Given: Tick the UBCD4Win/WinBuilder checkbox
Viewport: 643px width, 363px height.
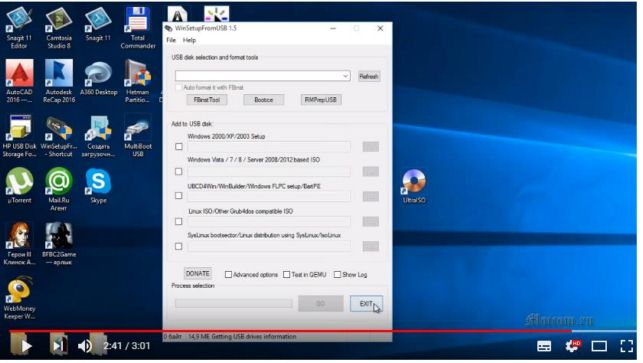Looking at the screenshot, I should click(179, 196).
